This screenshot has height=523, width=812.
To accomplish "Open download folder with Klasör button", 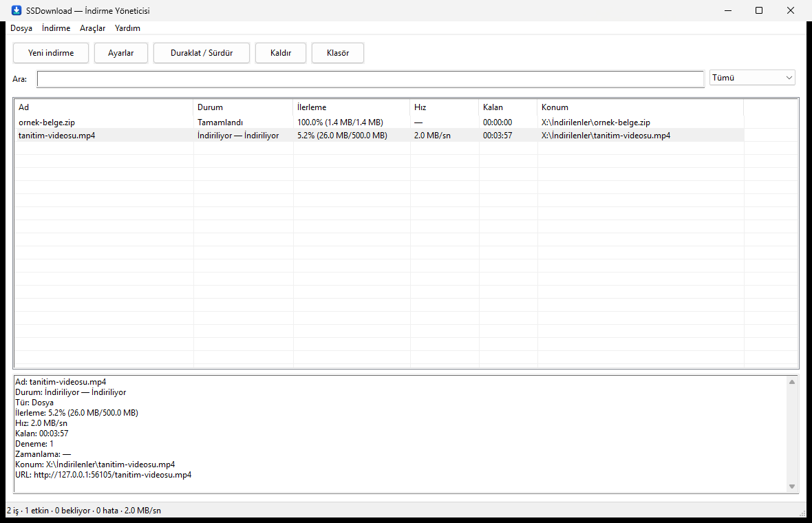I will click(338, 53).
